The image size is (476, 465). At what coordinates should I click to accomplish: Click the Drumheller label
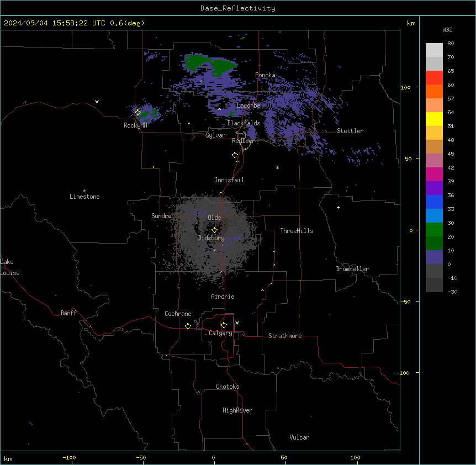352,269
